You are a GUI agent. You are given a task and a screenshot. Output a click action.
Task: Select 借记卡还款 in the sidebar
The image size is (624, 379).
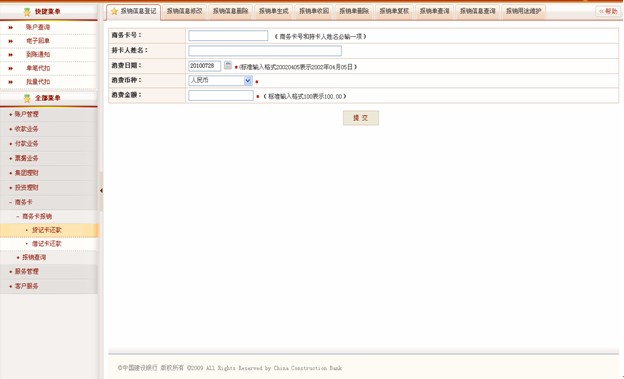(x=47, y=244)
